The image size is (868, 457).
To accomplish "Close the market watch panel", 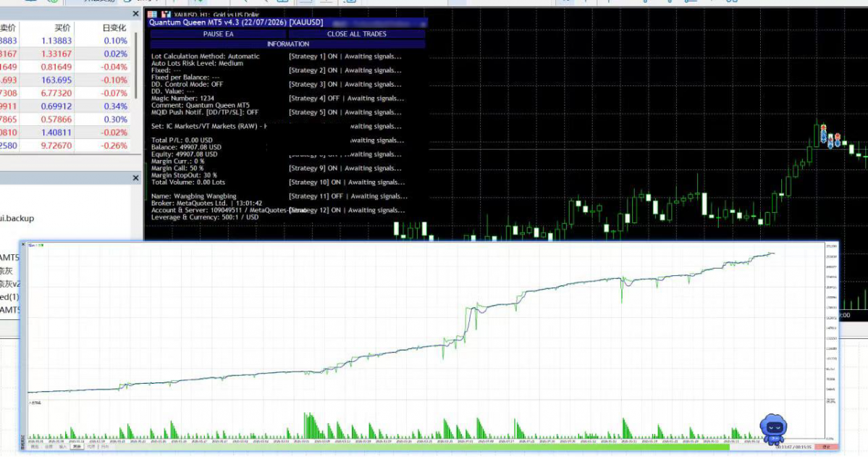I will (x=135, y=13).
